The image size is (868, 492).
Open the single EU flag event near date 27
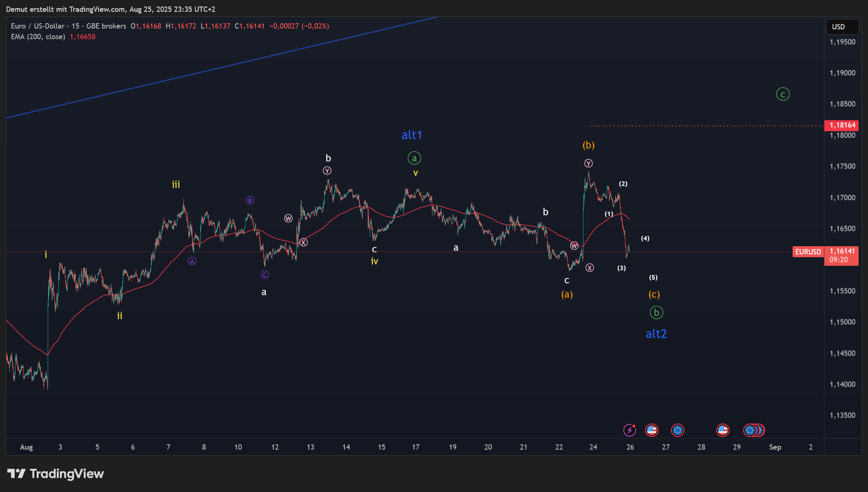678,430
